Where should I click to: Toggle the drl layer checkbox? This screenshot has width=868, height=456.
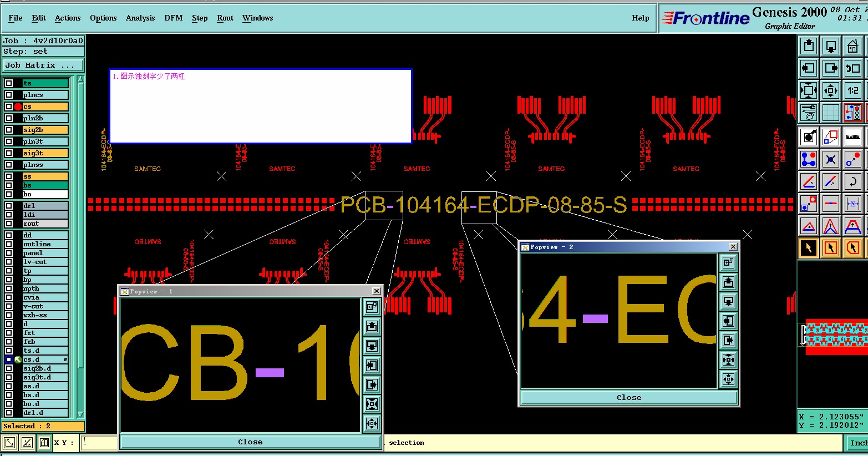point(9,206)
